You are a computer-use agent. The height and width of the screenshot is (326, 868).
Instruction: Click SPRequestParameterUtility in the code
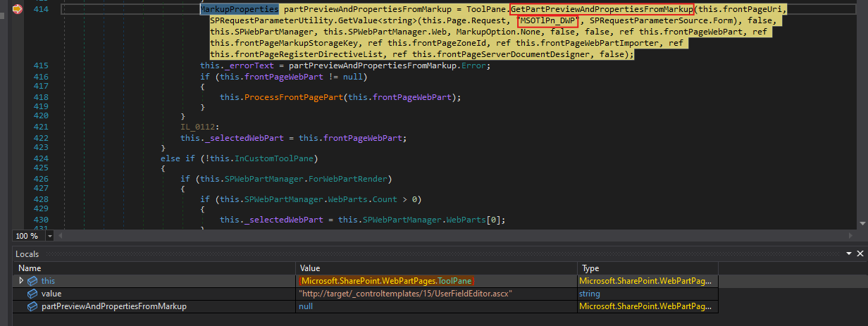pos(272,22)
